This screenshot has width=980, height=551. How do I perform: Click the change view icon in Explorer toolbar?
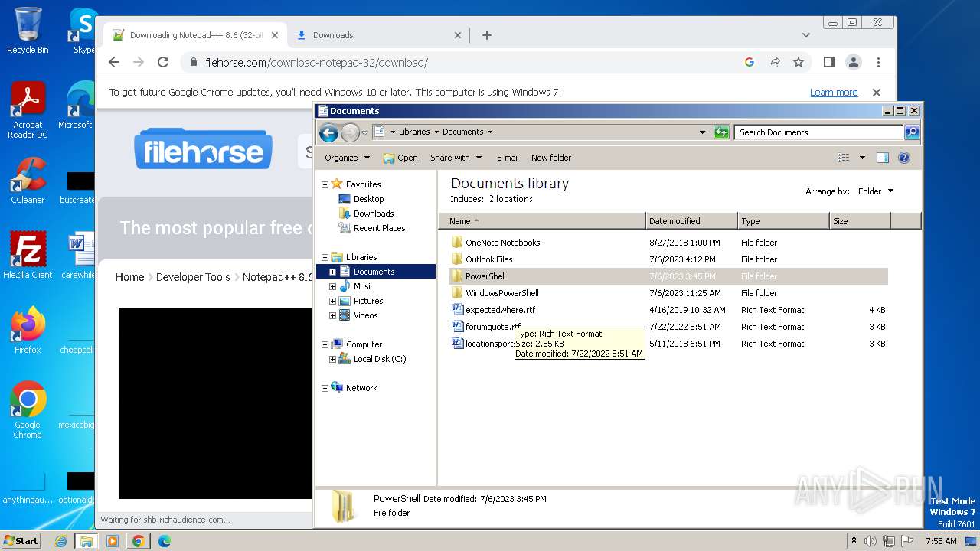click(844, 158)
